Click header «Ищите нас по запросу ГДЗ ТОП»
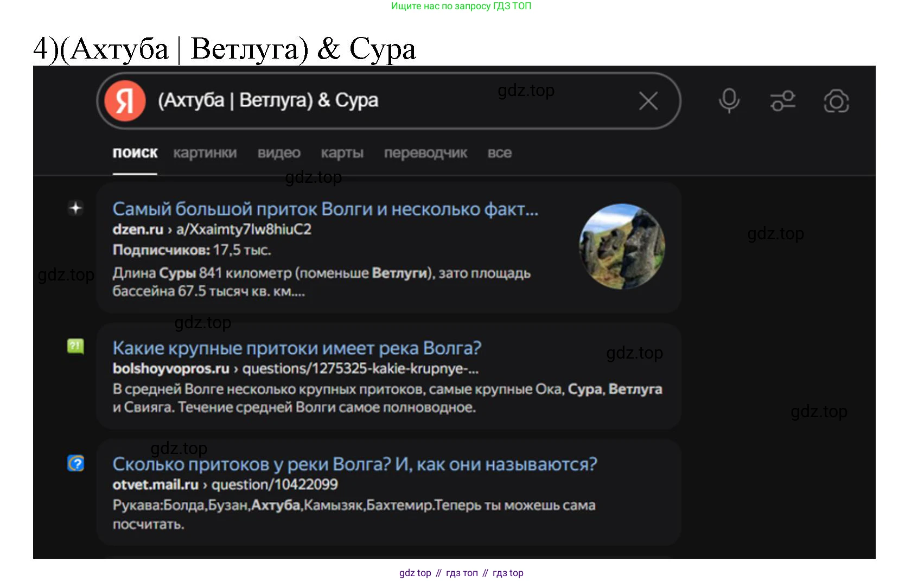This screenshot has height=581, width=924. click(x=461, y=6)
